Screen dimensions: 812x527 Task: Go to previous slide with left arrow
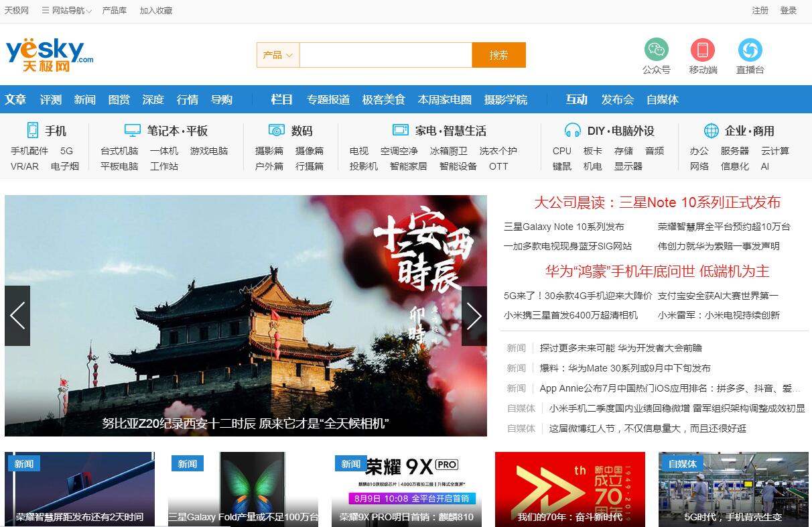point(17,316)
